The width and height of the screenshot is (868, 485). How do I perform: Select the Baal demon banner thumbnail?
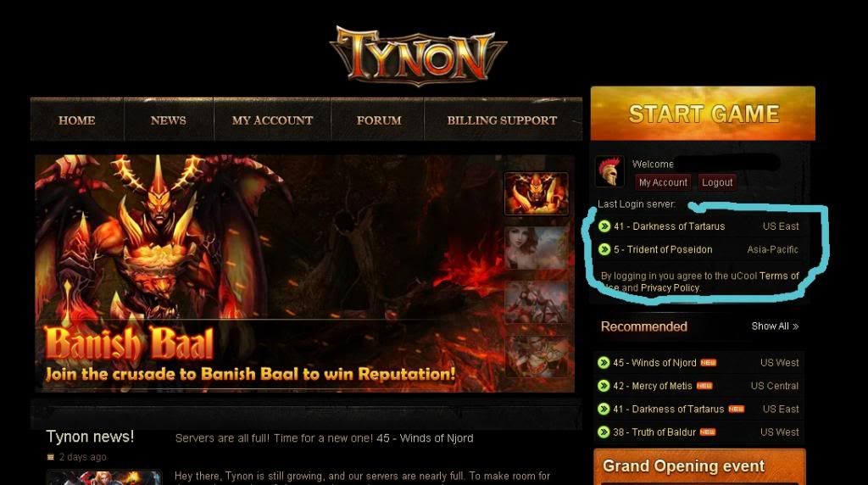pos(536,193)
